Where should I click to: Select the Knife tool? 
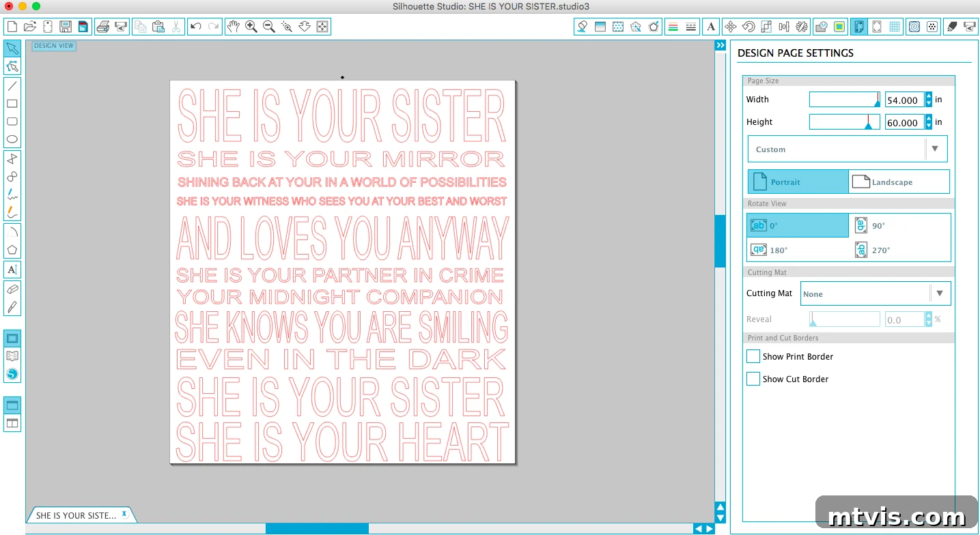click(12, 307)
